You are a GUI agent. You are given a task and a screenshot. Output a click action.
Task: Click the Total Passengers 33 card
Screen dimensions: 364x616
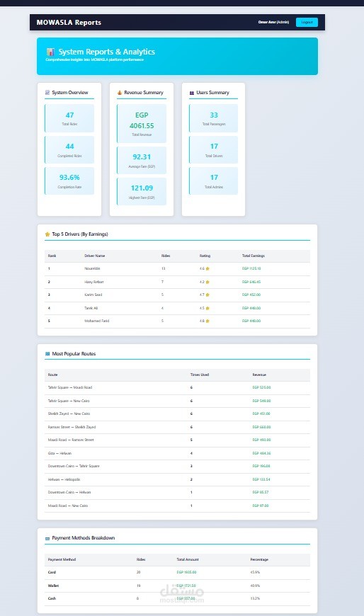coord(214,118)
